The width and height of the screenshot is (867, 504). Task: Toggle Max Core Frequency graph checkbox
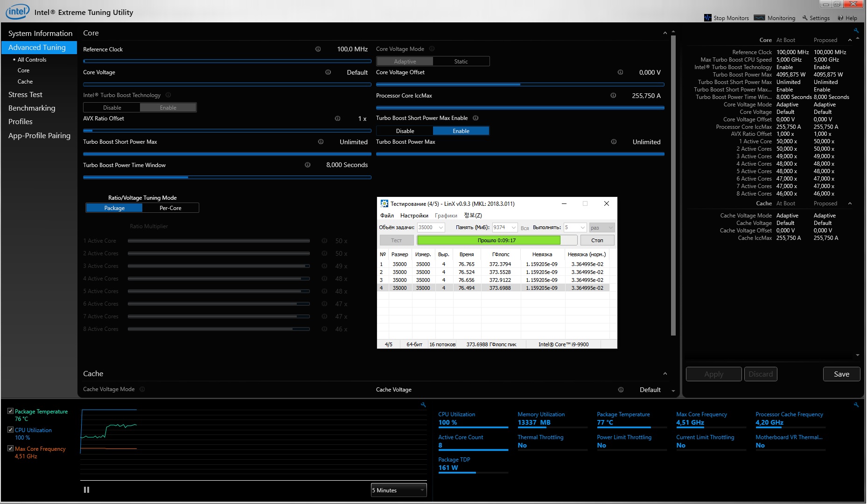point(10,448)
